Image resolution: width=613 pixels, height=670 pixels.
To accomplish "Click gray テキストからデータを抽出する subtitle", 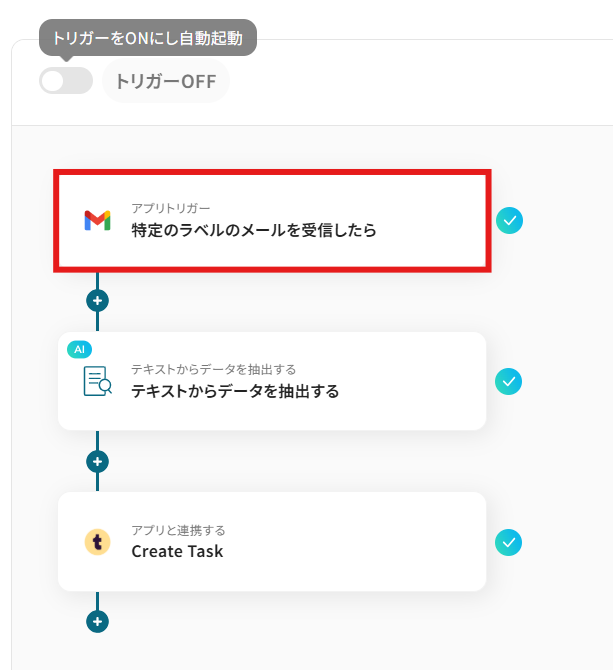I will (x=214, y=369).
